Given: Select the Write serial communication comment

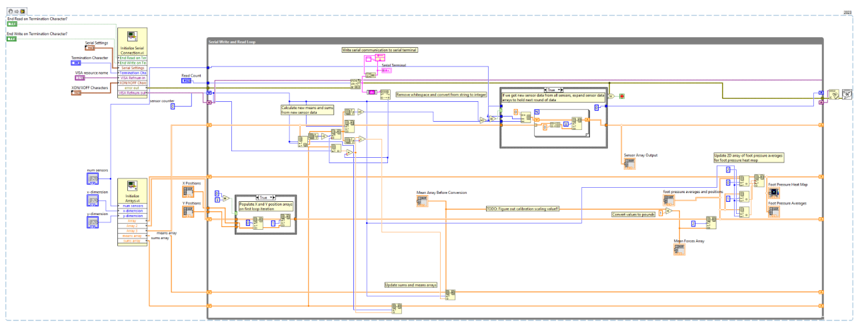Looking at the screenshot, I should [380, 50].
